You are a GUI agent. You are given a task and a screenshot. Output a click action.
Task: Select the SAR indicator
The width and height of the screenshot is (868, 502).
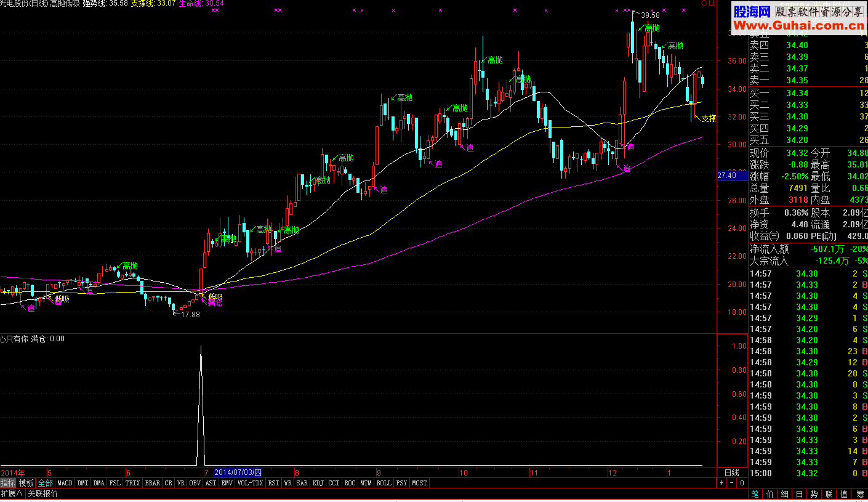pos(302,483)
